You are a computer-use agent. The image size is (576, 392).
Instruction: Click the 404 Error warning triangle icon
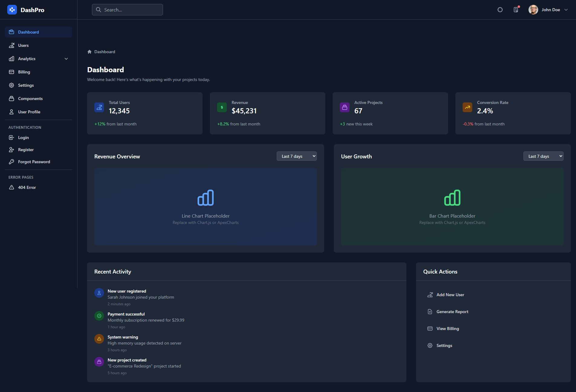[11, 187]
